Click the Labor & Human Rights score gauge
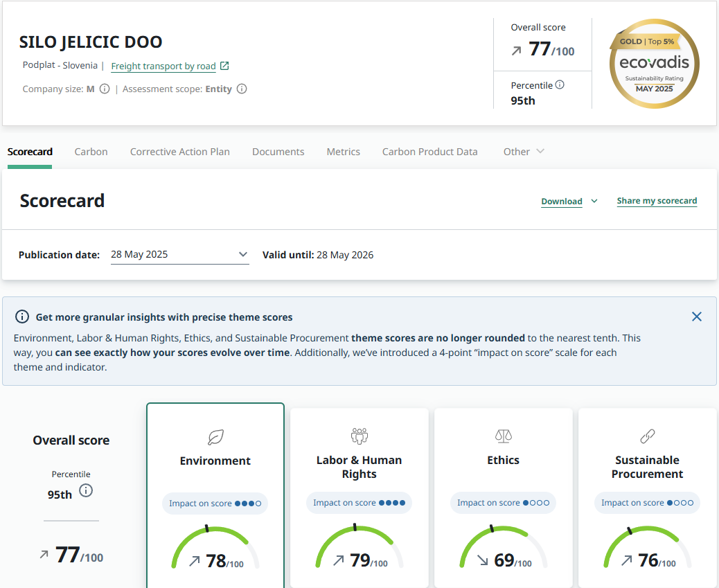Screen dimensions: 719x588 pos(359,546)
